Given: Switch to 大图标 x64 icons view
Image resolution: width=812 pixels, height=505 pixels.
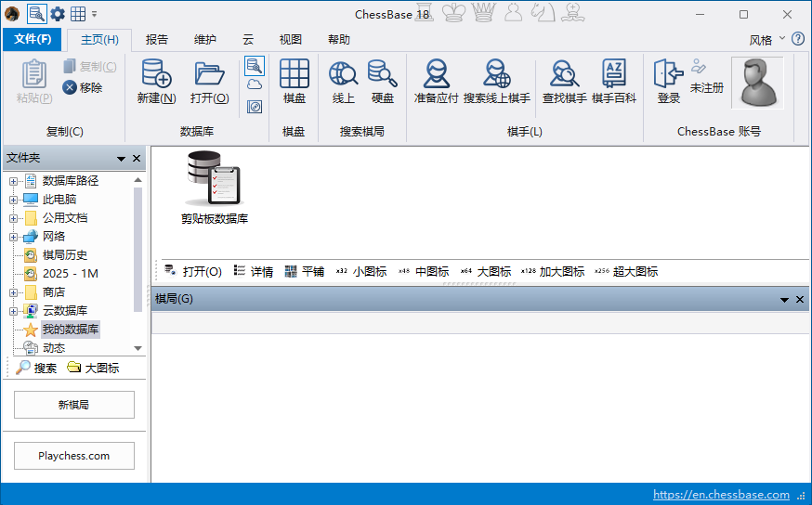Looking at the screenshot, I should point(486,272).
